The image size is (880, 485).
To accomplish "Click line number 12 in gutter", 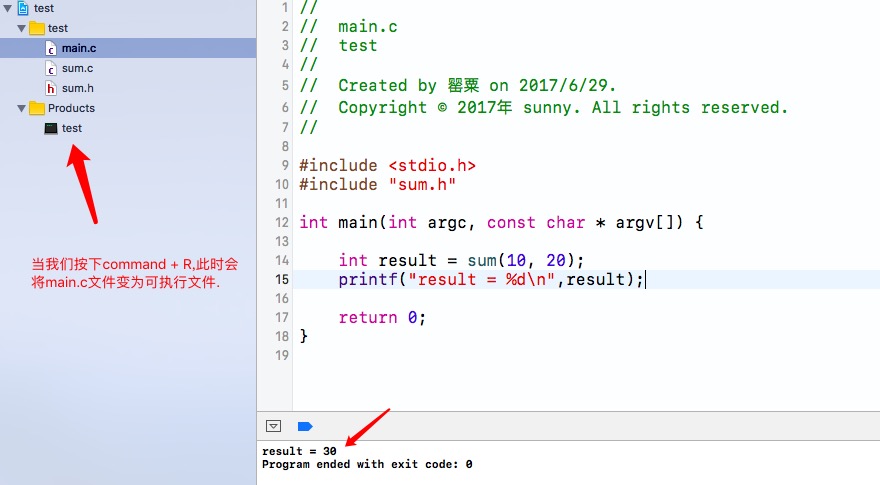I will [x=282, y=222].
